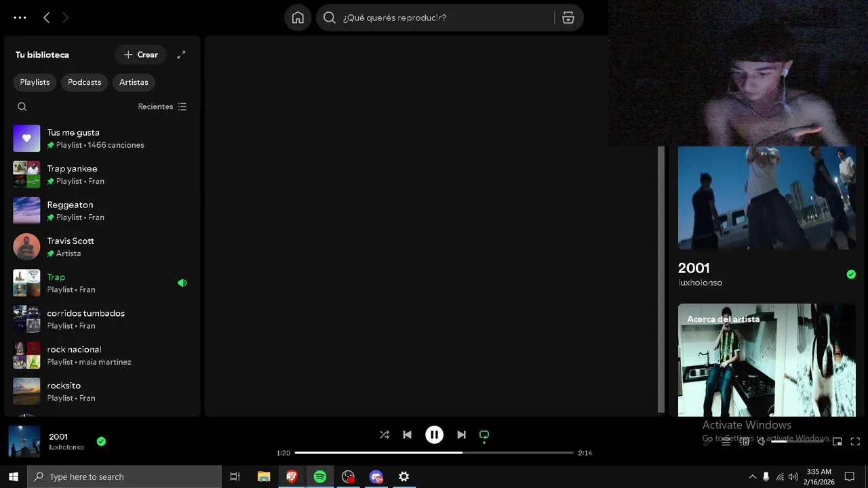Open the queue list icon
This screenshot has width=868, height=488.
(x=726, y=441)
